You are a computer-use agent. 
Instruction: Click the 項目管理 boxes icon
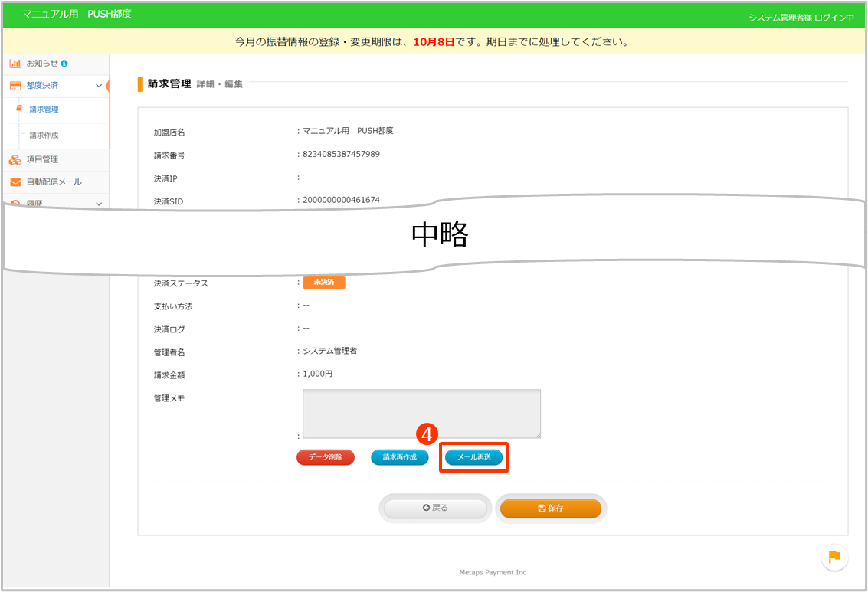pyautogui.click(x=15, y=159)
